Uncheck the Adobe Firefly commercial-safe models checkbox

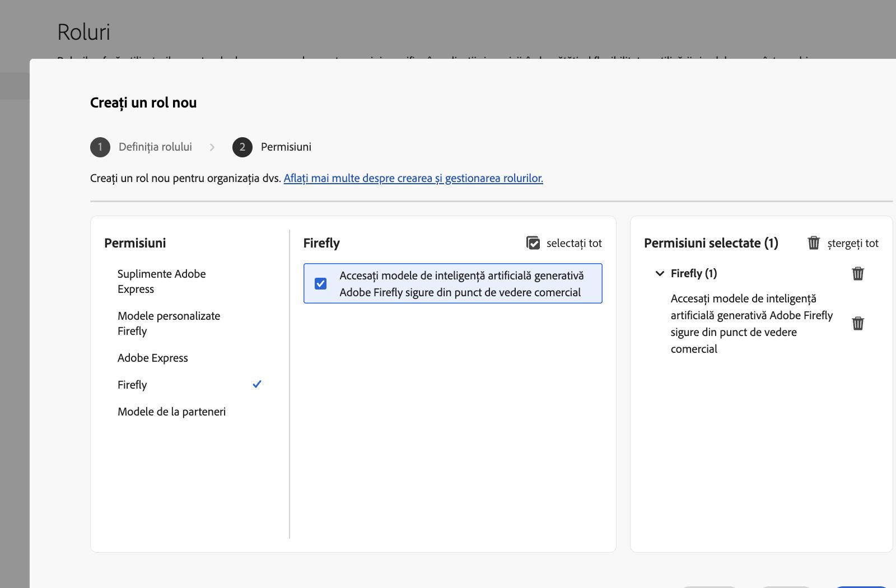pyautogui.click(x=320, y=284)
